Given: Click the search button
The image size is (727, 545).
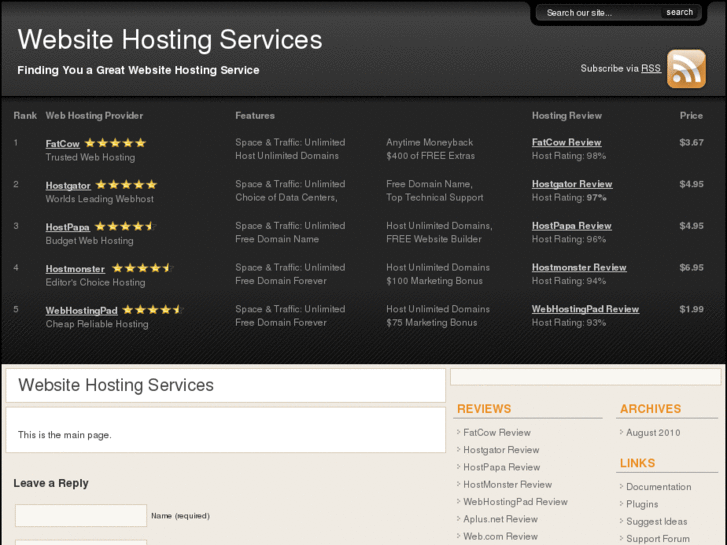Looking at the screenshot, I should [679, 13].
